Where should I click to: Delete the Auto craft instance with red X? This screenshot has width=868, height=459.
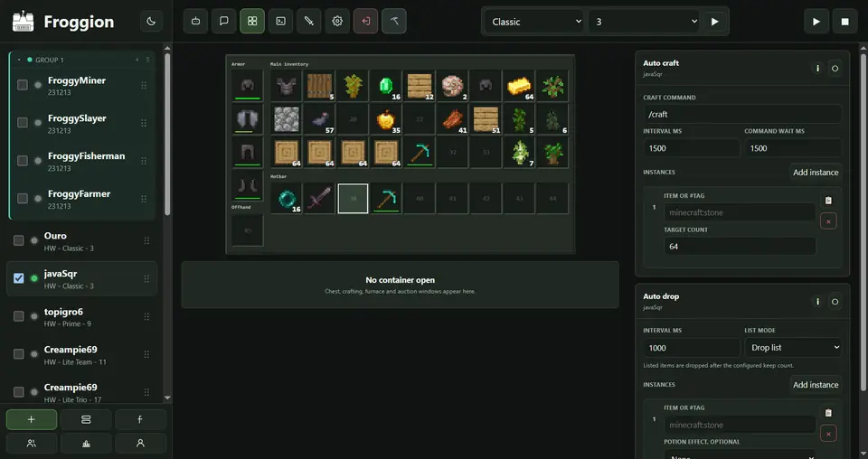click(828, 221)
